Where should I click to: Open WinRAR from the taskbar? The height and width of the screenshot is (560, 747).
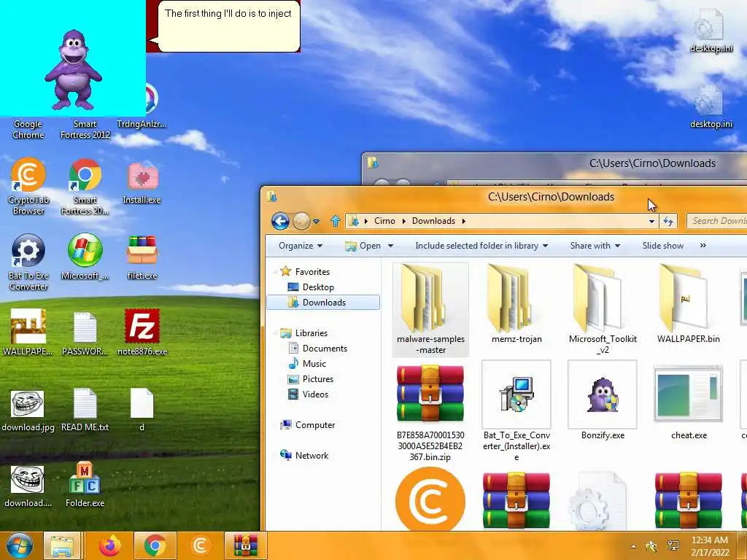click(x=245, y=545)
